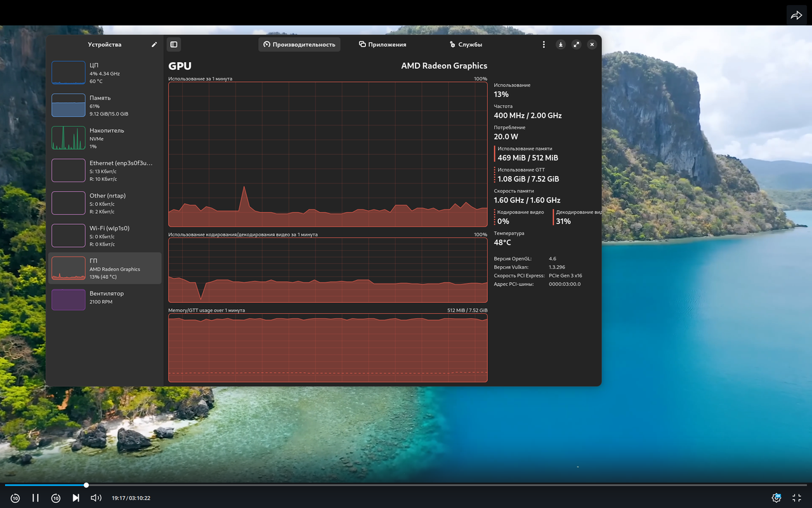The width and height of the screenshot is (812, 508).
Task: Click the share arrow icon in video player
Action: click(796, 15)
